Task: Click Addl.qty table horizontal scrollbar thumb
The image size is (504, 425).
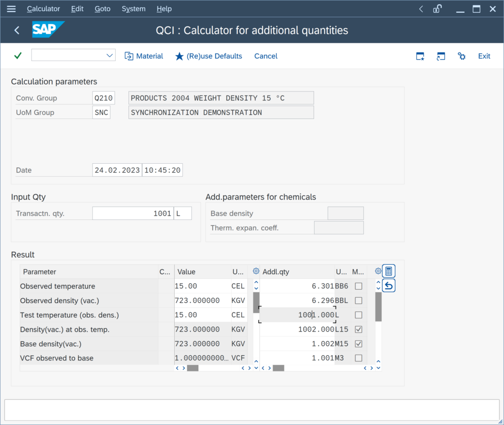Action: pos(279,368)
